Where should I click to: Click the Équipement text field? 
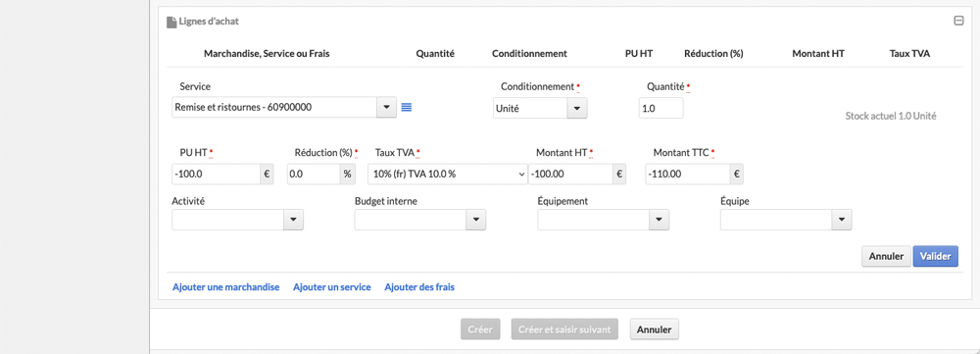pos(594,220)
